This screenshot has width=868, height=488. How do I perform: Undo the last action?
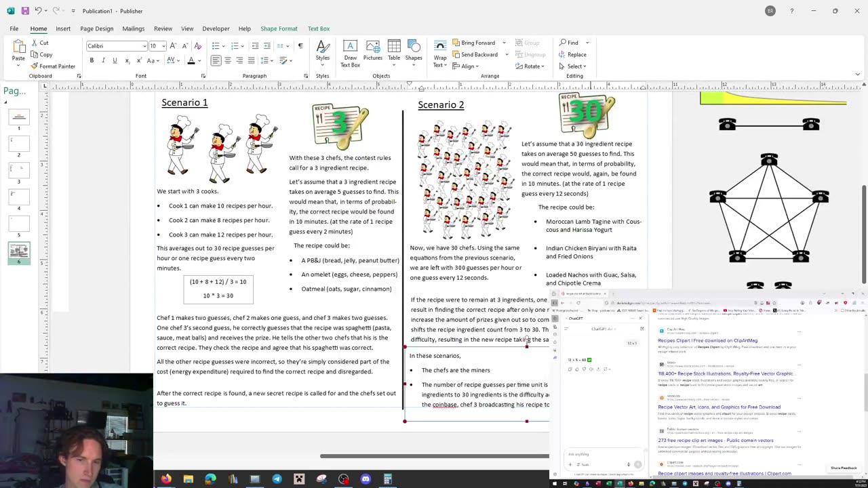[38, 11]
